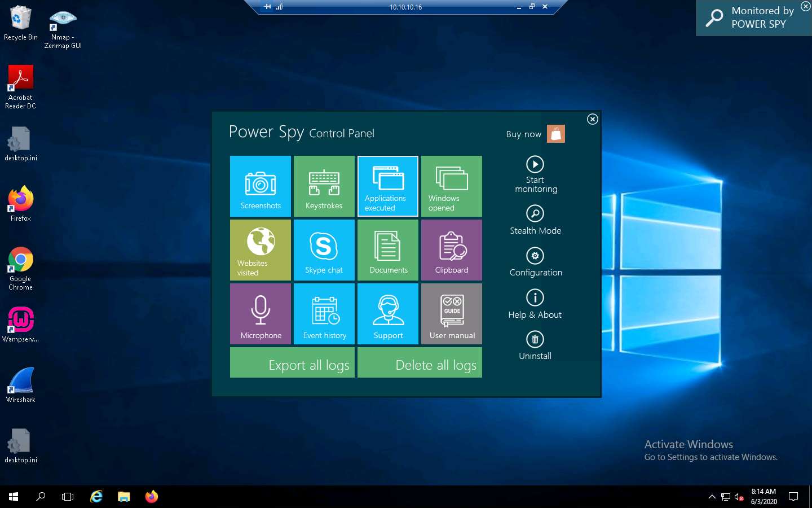Screen dimensions: 812x508
Task: Open the Keystrokes log tile
Action: pos(324,186)
